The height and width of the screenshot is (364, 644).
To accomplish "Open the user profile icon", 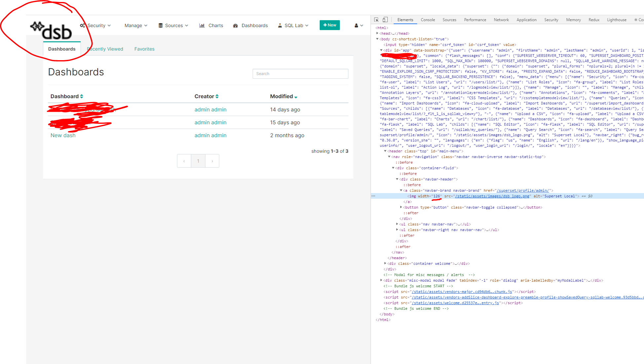I will [x=356, y=25].
